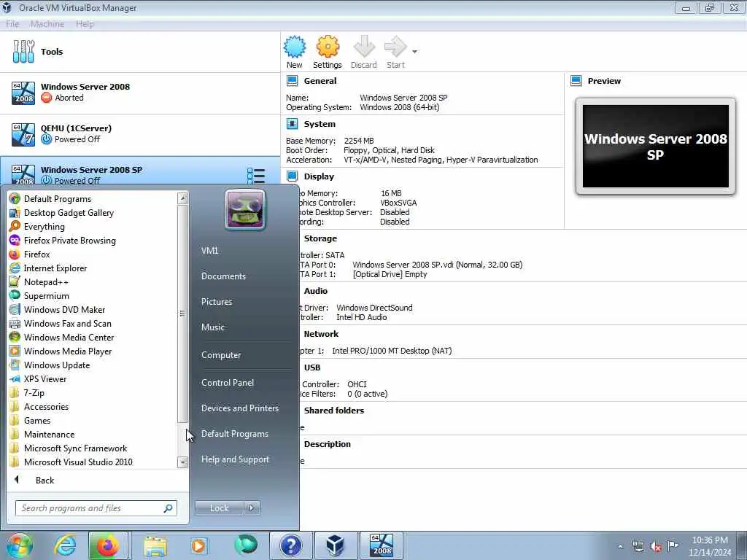747x560 pixels.
Task: Open Windows Update
Action: pyautogui.click(x=93, y=365)
